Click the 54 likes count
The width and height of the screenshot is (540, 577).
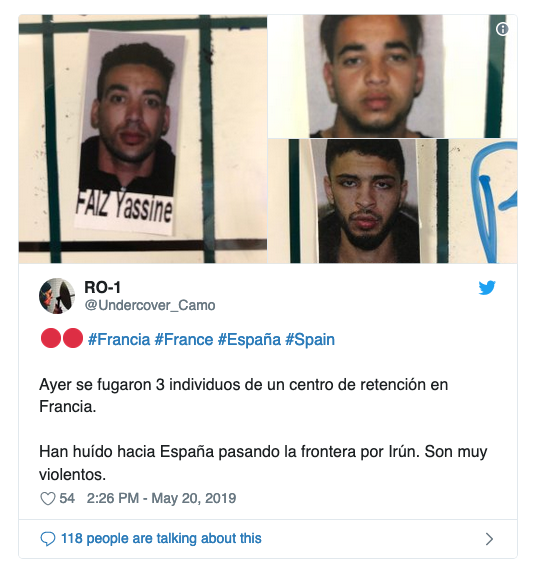pos(67,498)
